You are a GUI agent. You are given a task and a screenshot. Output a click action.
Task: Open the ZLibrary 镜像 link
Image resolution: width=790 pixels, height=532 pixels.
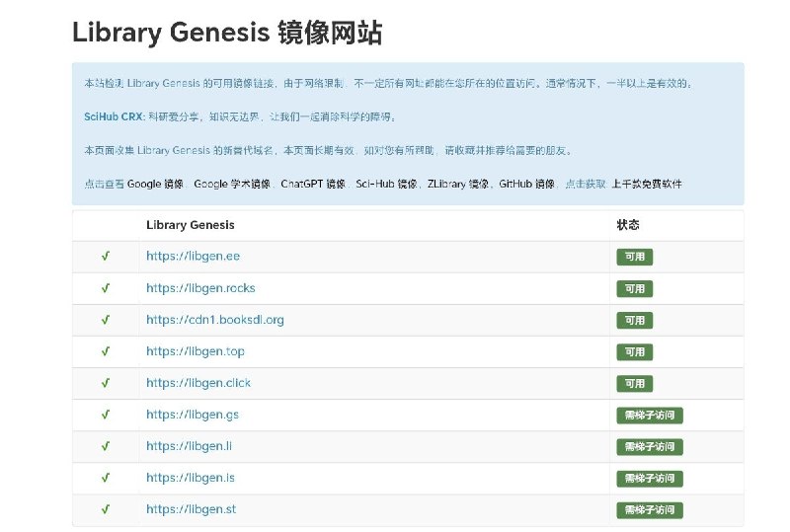458,184
